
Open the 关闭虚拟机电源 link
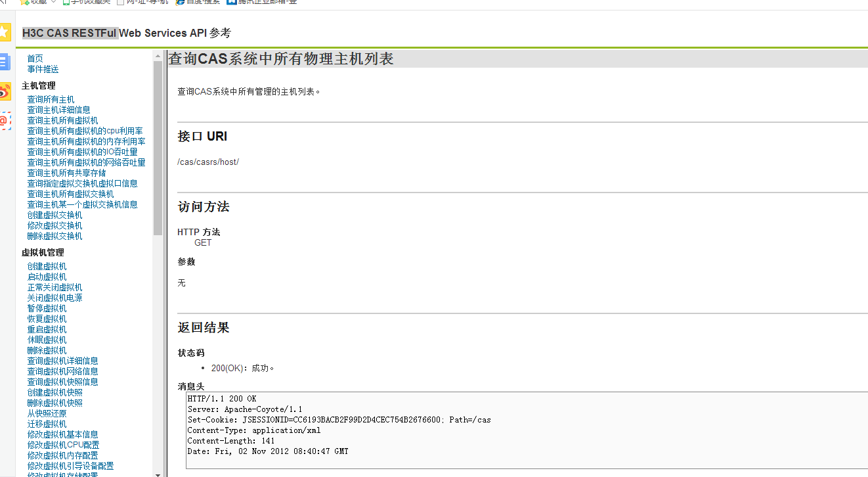54,298
